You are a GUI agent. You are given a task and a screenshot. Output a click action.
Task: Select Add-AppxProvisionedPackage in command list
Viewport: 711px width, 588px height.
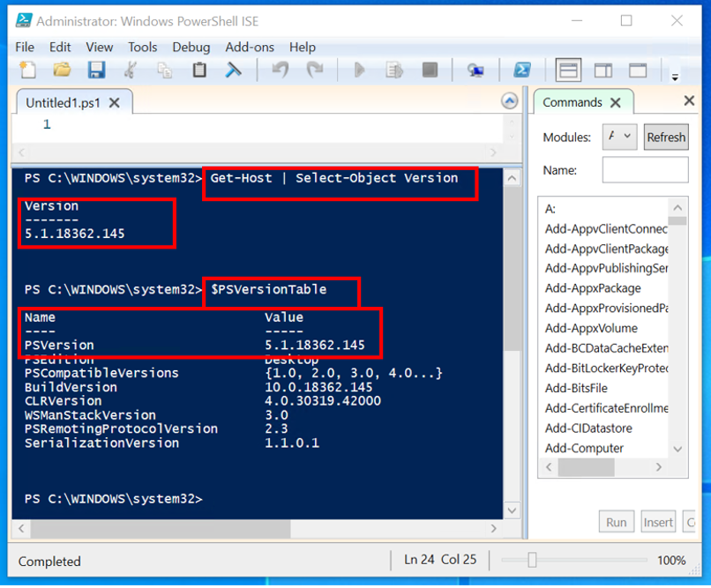point(606,308)
